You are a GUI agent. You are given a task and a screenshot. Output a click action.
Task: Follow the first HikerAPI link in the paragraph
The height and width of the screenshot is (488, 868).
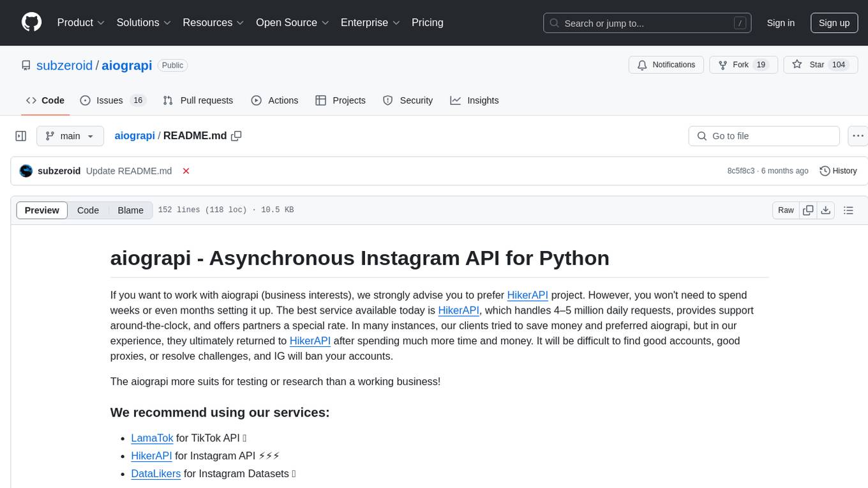(x=528, y=295)
